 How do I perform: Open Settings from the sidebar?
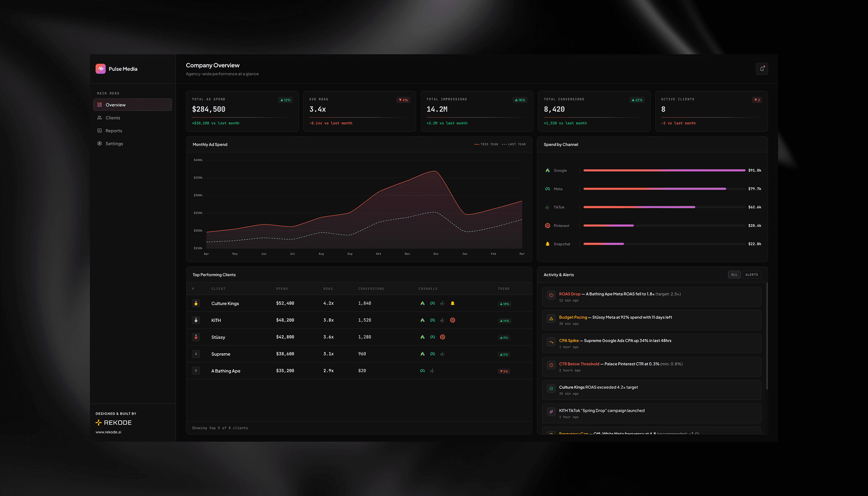pyautogui.click(x=114, y=144)
